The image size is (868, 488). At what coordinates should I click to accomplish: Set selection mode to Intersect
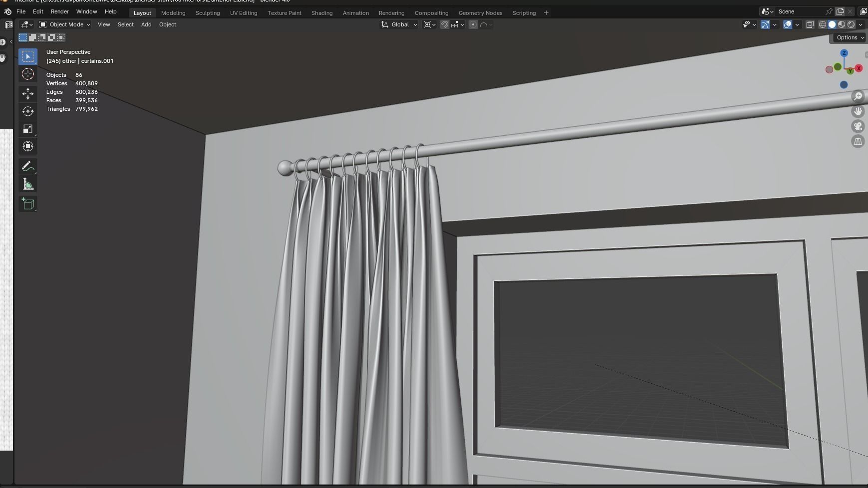(61, 37)
